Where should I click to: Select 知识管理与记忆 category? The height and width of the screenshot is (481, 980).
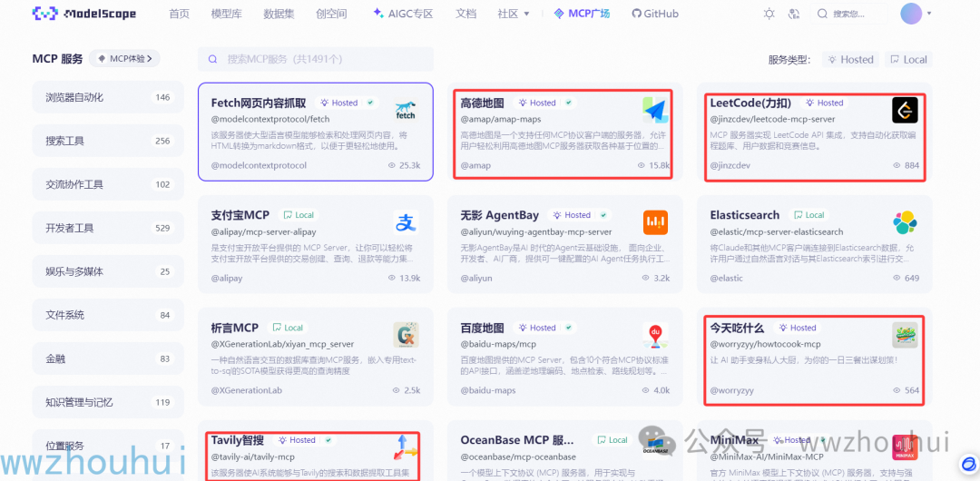108,402
